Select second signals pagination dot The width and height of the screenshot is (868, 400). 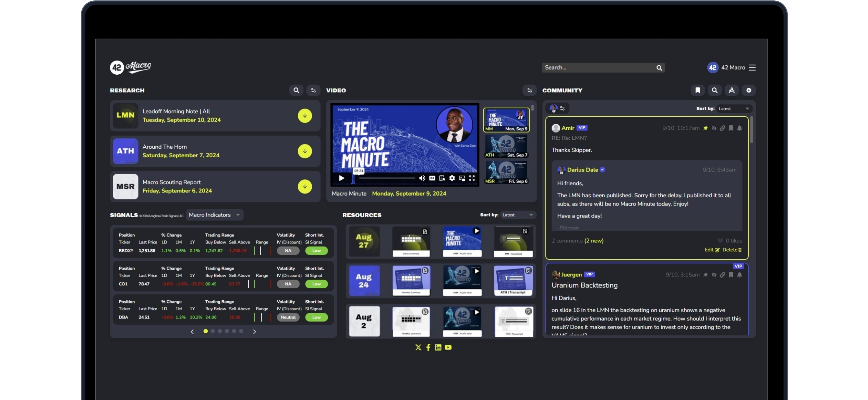pos(213,331)
